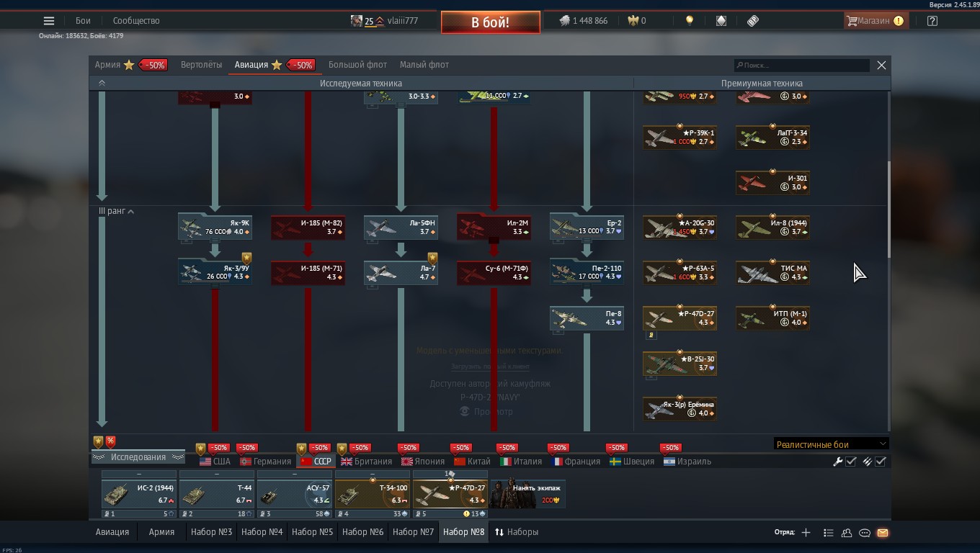Image resolution: width=980 pixels, height=553 pixels.
Task: Click the Наборы presets swap icon
Action: point(499,532)
